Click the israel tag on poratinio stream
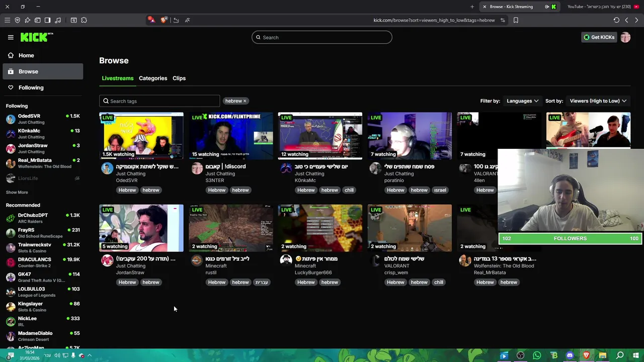 (x=440, y=190)
